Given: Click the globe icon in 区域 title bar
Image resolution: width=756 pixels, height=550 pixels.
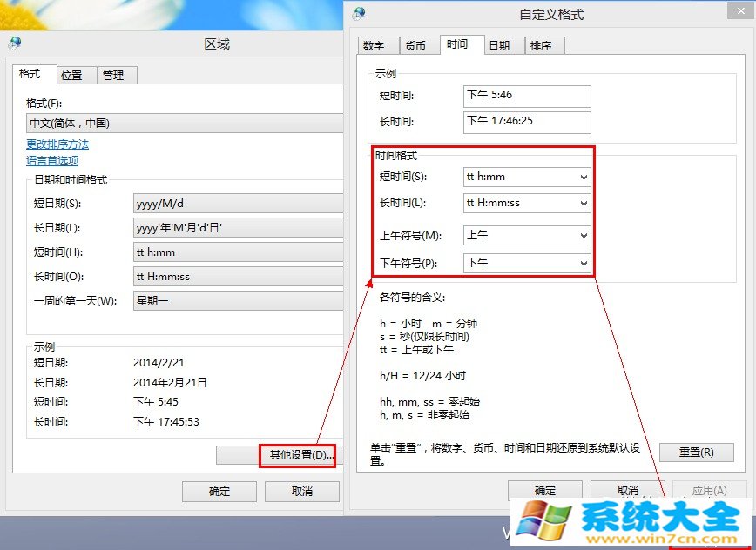Looking at the screenshot, I should coord(15,44).
